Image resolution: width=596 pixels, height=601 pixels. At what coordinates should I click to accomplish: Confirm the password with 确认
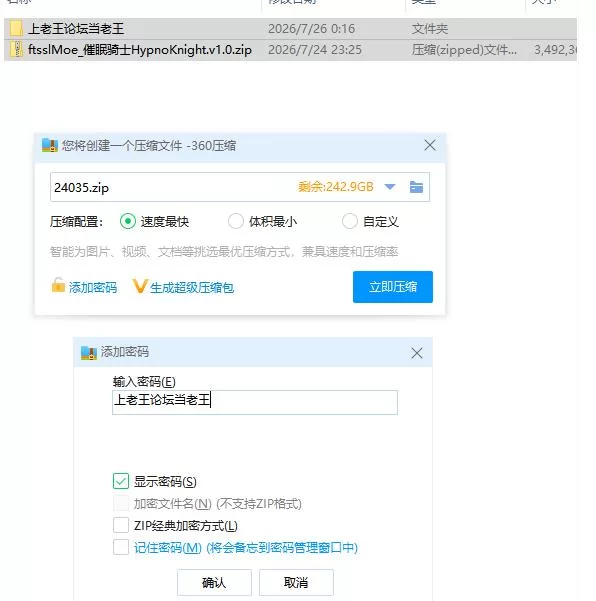pyautogui.click(x=214, y=583)
